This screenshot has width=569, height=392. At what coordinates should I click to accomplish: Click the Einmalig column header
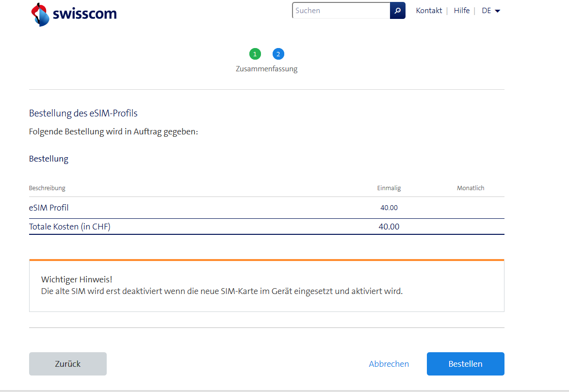click(389, 188)
